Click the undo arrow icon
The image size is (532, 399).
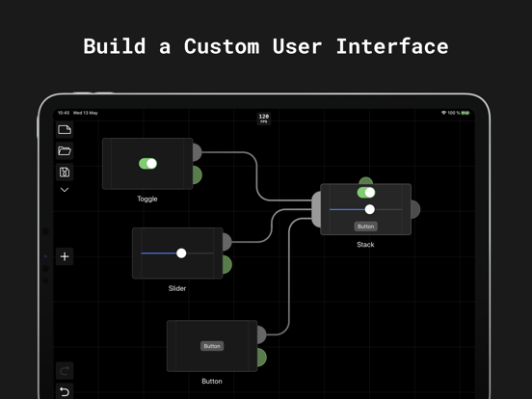click(x=65, y=391)
